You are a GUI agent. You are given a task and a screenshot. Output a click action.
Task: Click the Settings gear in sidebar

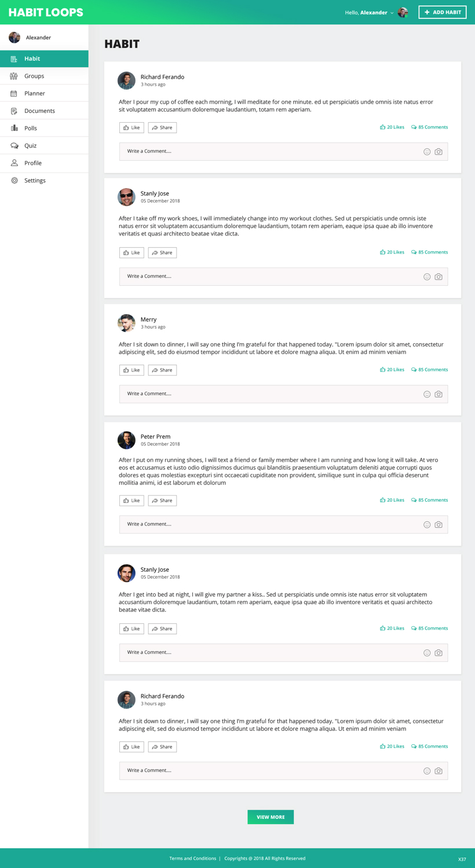pyautogui.click(x=14, y=181)
